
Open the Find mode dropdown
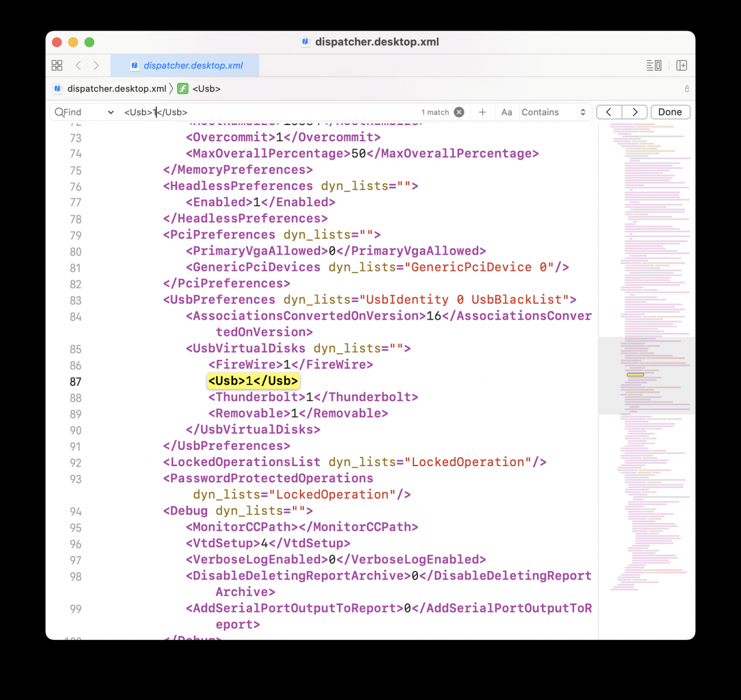tap(83, 112)
